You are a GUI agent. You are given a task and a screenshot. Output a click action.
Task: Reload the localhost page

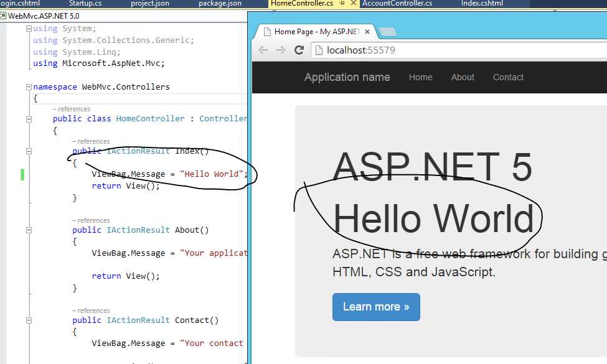point(299,50)
